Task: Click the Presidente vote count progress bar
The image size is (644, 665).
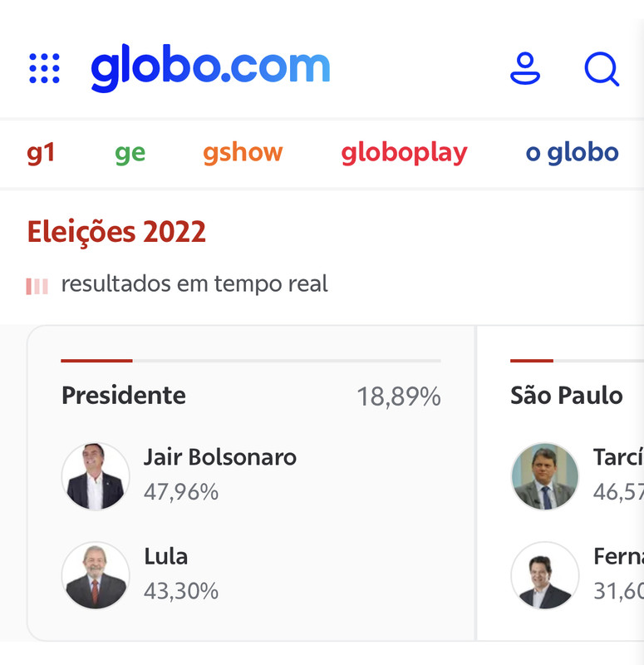Action: [x=250, y=361]
